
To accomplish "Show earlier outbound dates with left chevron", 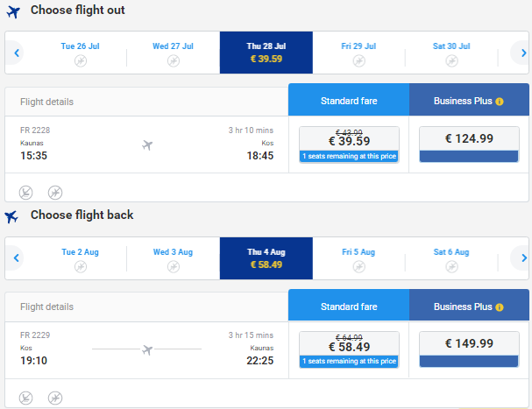I will click(16, 53).
